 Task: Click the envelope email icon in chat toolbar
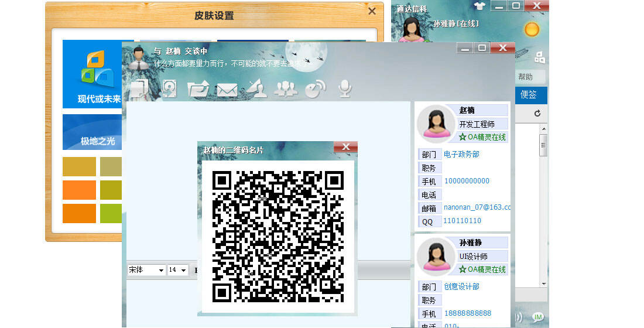click(x=227, y=90)
